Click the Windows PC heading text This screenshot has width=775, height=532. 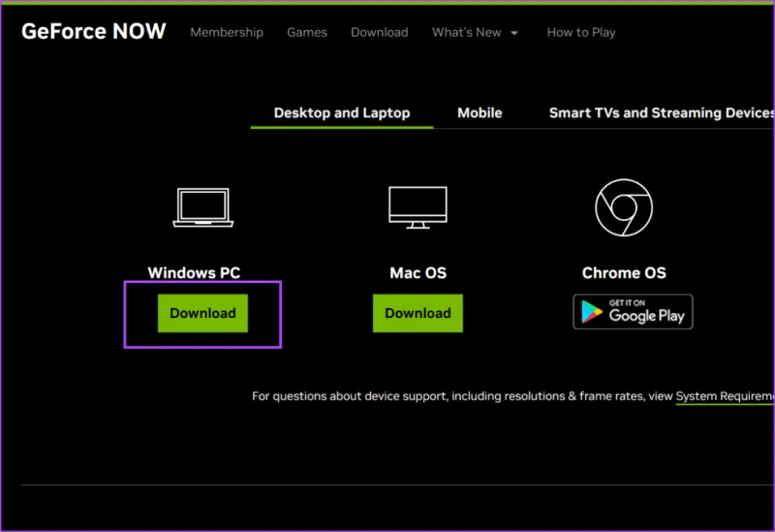[x=194, y=273]
